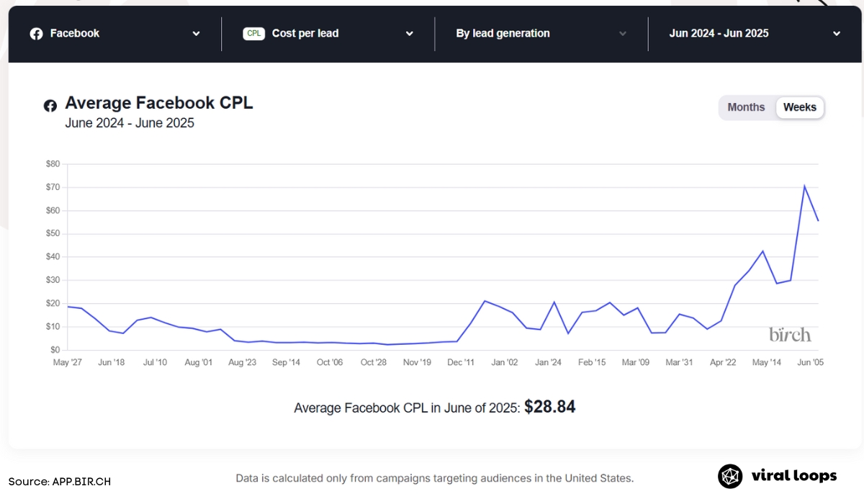Viewport: 864px width, 504px height.
Task: Click the Oct '06 x-axis label
Action: tap(329, 362)
